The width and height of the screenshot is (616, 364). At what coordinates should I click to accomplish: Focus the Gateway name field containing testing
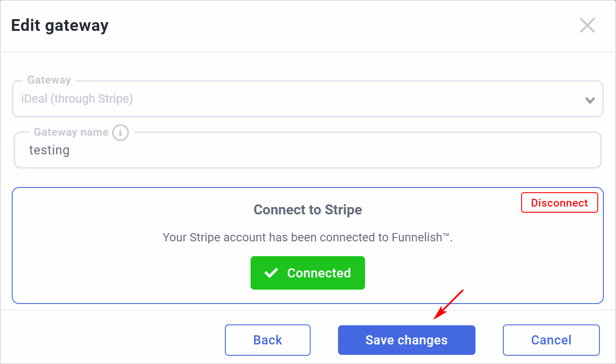[x=308, y=150]
